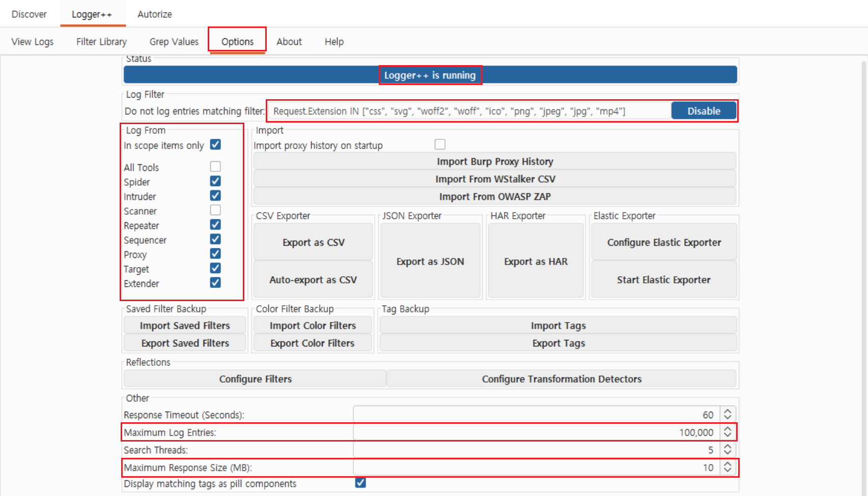Enable the All Tools checkbox

(215, 166)
